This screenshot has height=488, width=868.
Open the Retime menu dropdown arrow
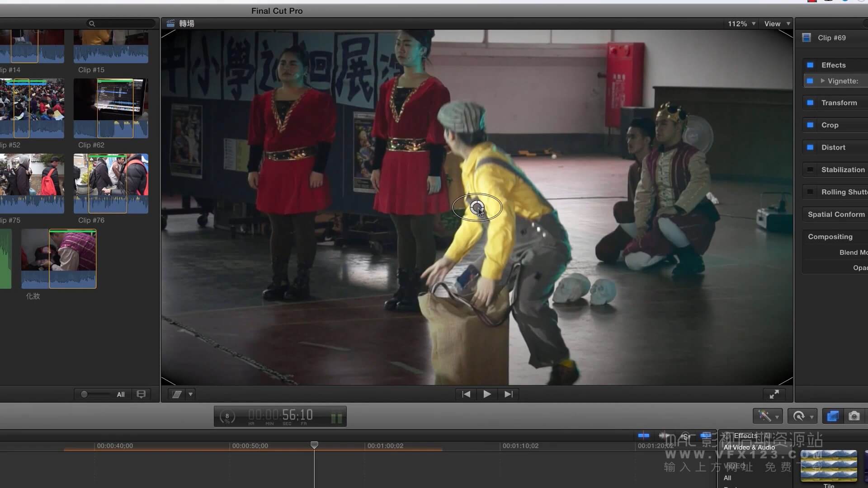pos(811,417)
